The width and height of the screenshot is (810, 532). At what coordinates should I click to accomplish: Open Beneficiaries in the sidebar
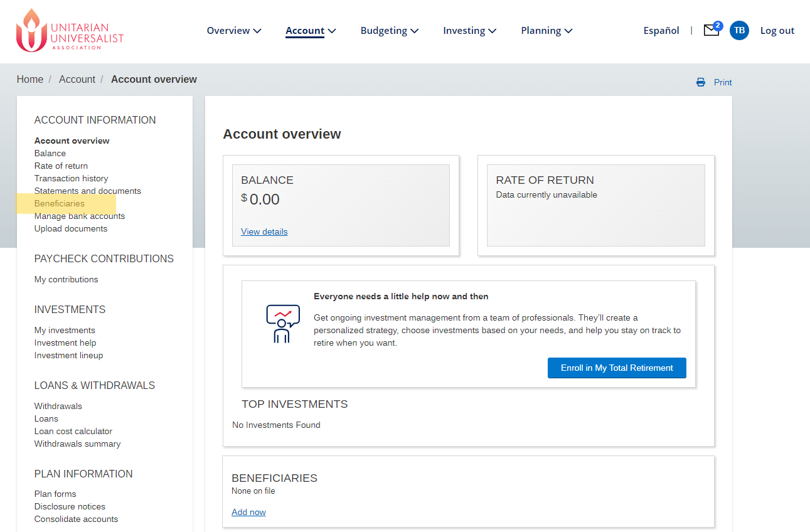[x=60, y=203]
